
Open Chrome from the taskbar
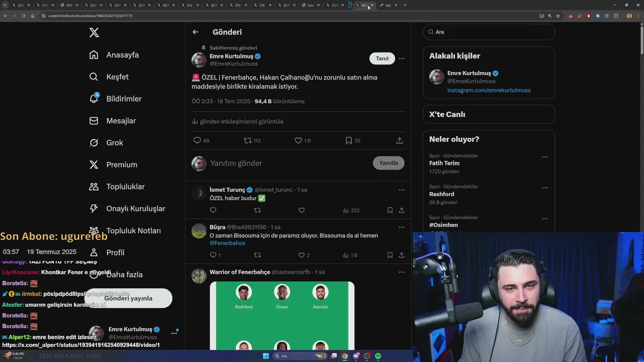345,356
